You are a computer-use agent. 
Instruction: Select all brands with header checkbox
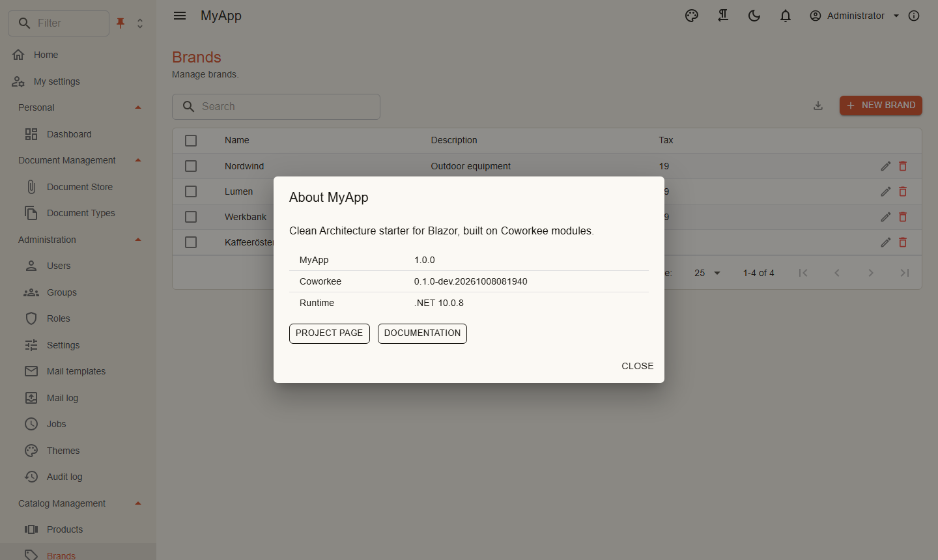point(191,141)
